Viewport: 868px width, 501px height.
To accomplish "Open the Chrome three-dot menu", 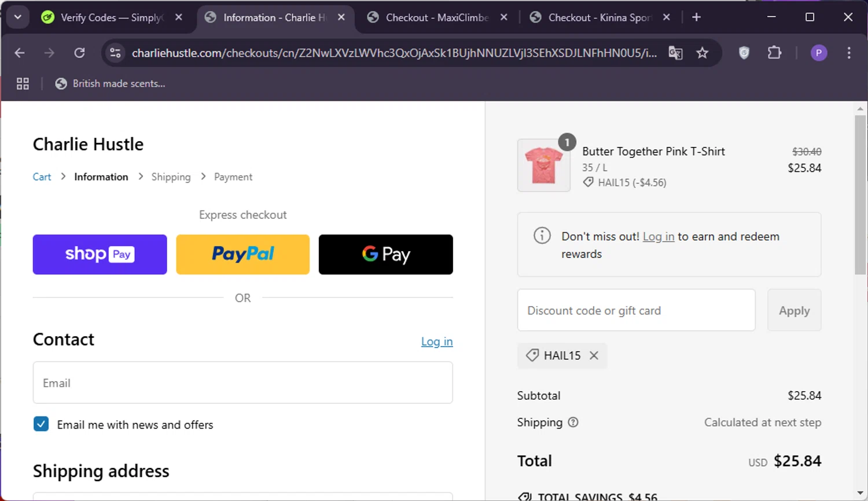I will (849, 53).
